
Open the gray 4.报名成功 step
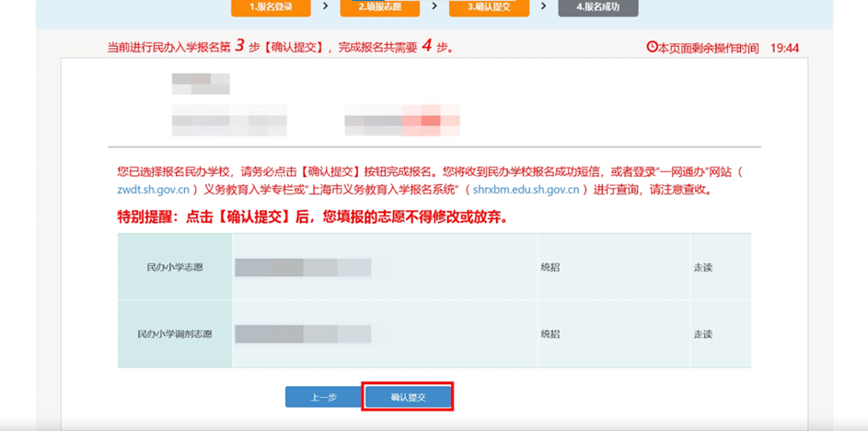pos(598,7)
